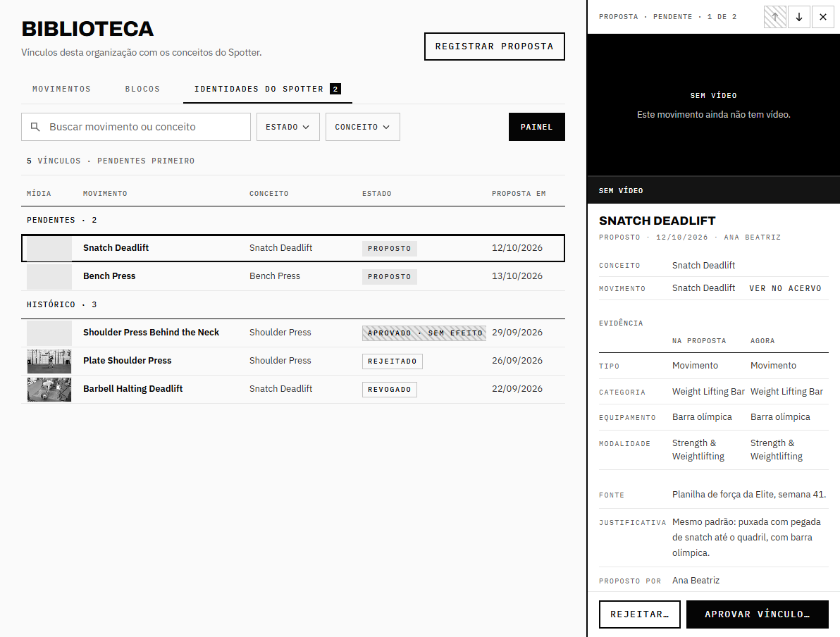Screen dimensions: 840x637
Task: Click the search magnifier icon
Action: point(35,127)
